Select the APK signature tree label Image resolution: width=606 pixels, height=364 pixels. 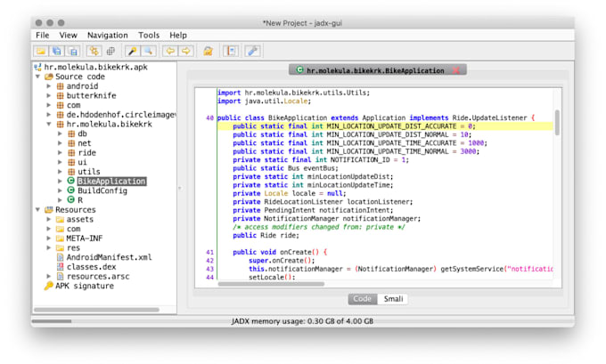(x=85, y=286)
